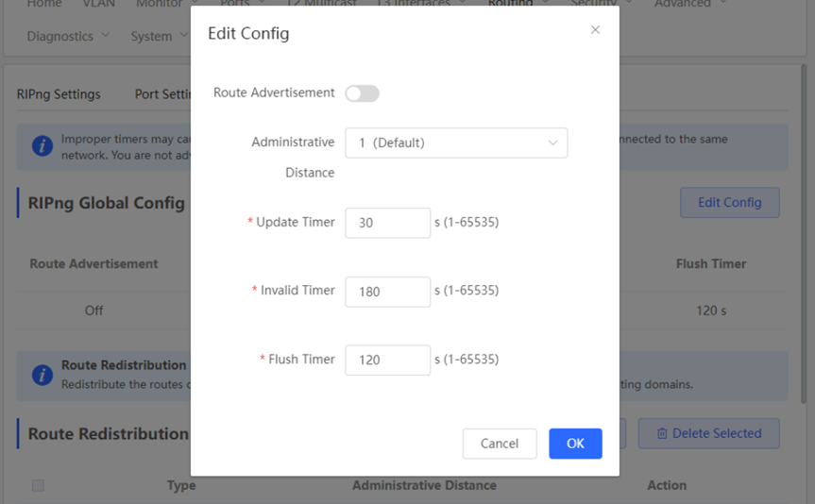Click the info icon next to Route Redistribution note
The image size is (815, 504).
pyautogui.click(x=42, y=375)
